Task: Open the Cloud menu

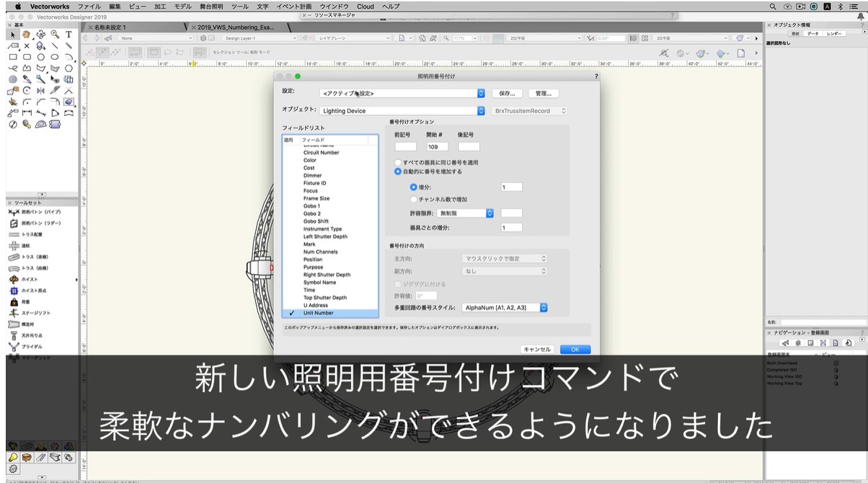Action: tap(366, 6)
